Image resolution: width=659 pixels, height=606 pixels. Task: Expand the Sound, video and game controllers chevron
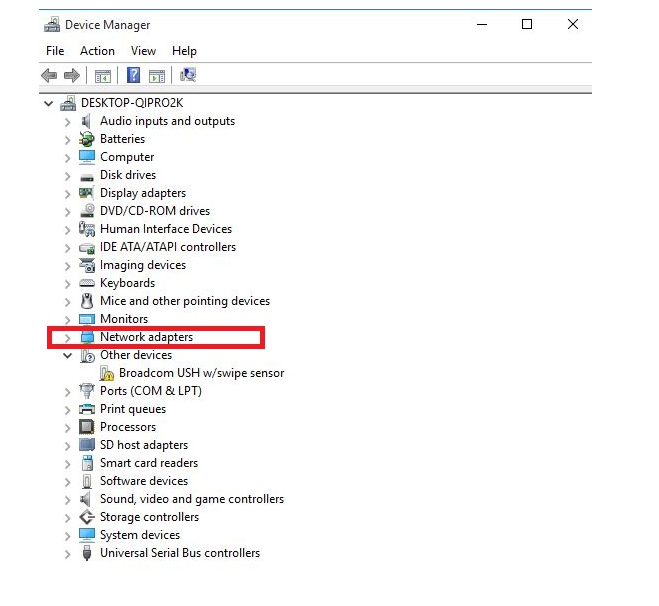click(x=68, y=500)
